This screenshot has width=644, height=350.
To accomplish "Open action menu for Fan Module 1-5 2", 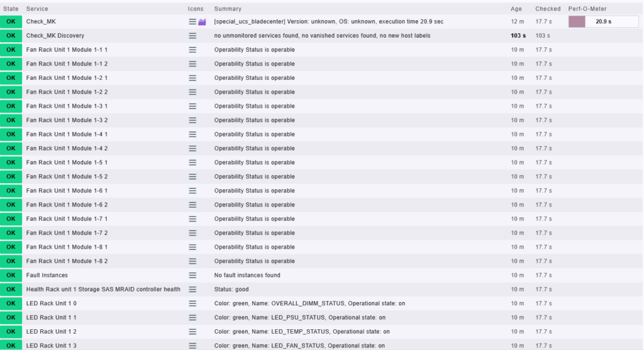I will pyautogui.click(x=192, y=176).
